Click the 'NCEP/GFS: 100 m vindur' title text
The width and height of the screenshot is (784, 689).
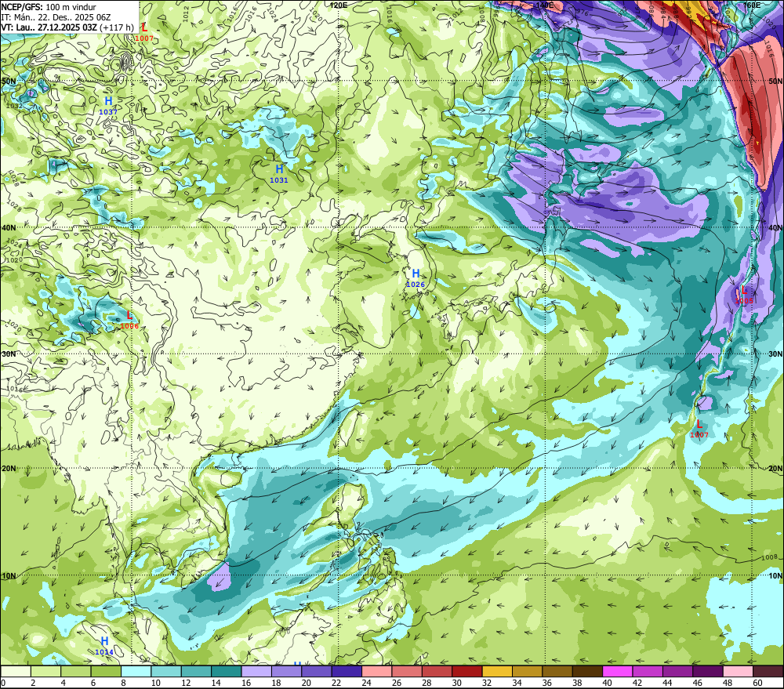pyautogui.click(x=49, y=7)
